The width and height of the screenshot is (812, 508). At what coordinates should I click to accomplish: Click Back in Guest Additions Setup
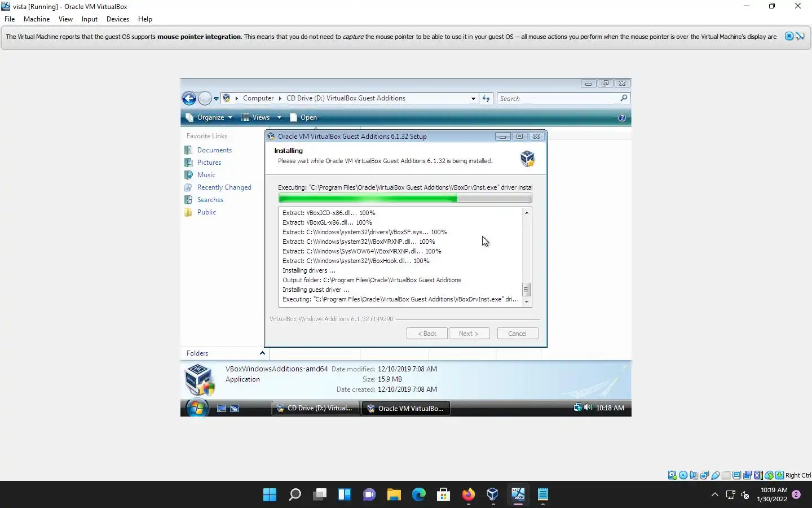coord(427,334)
